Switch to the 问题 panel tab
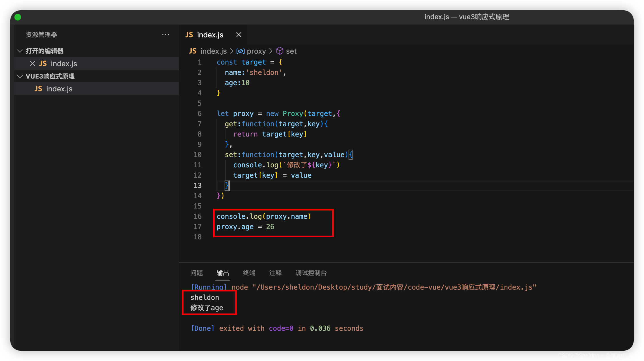The width and height of the screenshot is (644, 361). 197,273
